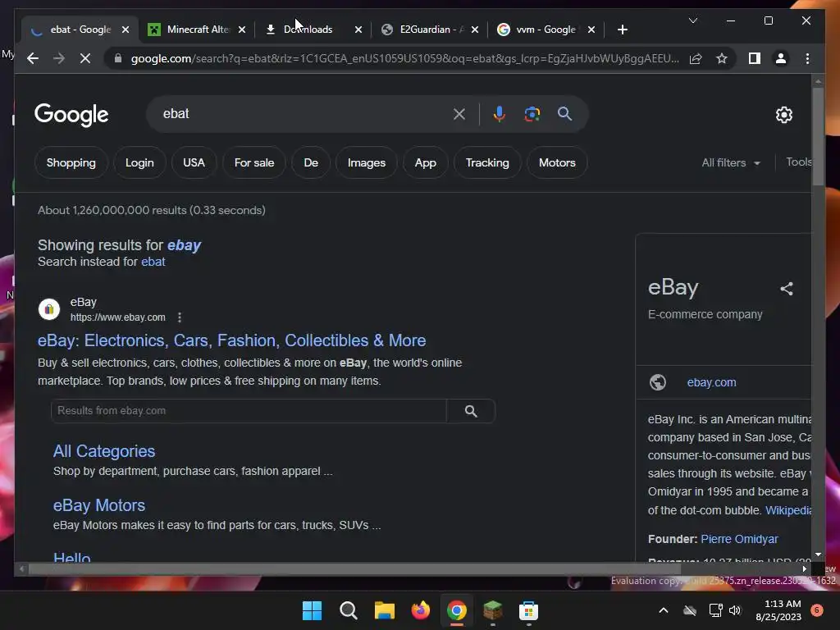This screenshot has width=840, height=630.
Task: Switch to Images results
Action: (x=367, y=163)
